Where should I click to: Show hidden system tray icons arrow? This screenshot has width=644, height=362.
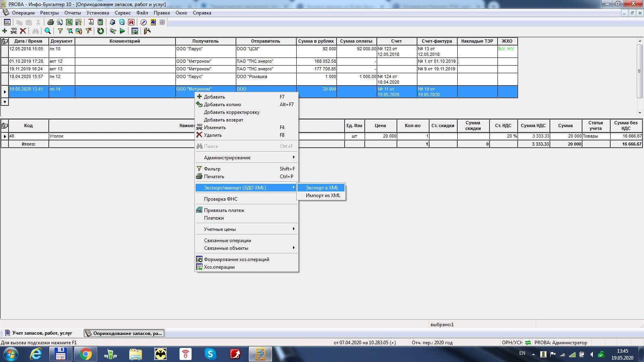pyautogui.click(x=534, y=354)
